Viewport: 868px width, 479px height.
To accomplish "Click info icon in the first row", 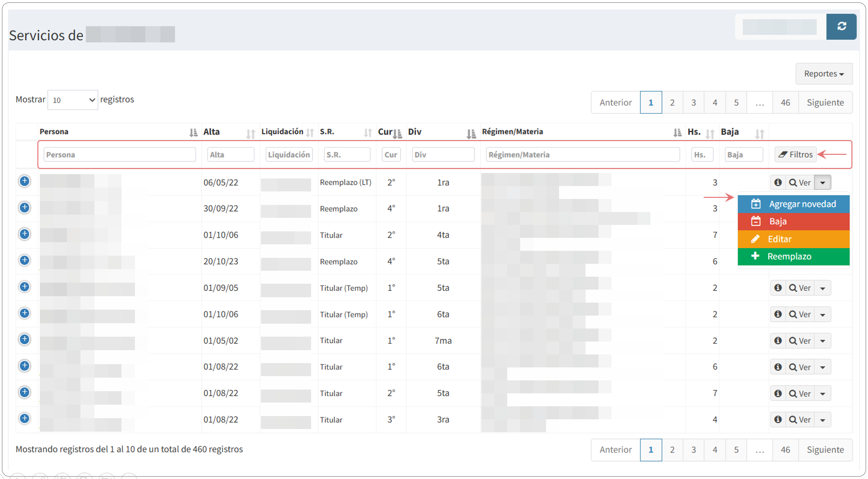I will (778, 182).
